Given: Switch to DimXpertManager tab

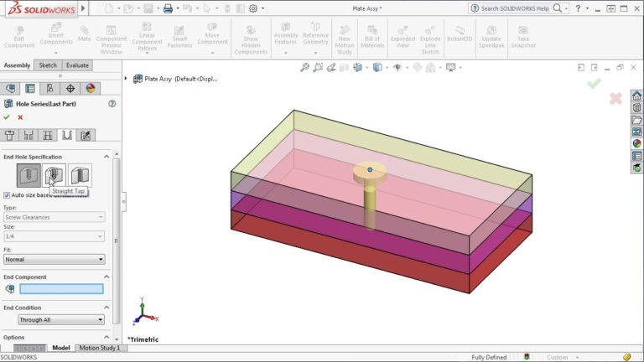Looking at the screenshot, I should pos(70,88).
